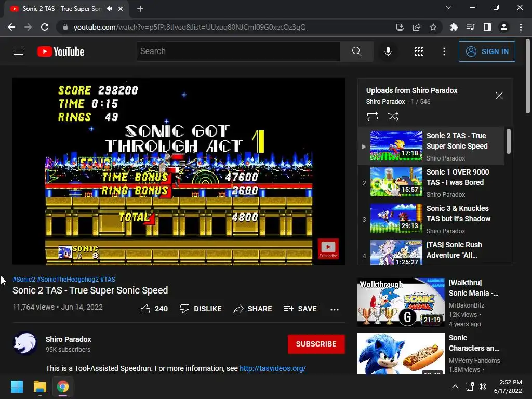Click the Subscribe watermark in video

pos(328,249)
